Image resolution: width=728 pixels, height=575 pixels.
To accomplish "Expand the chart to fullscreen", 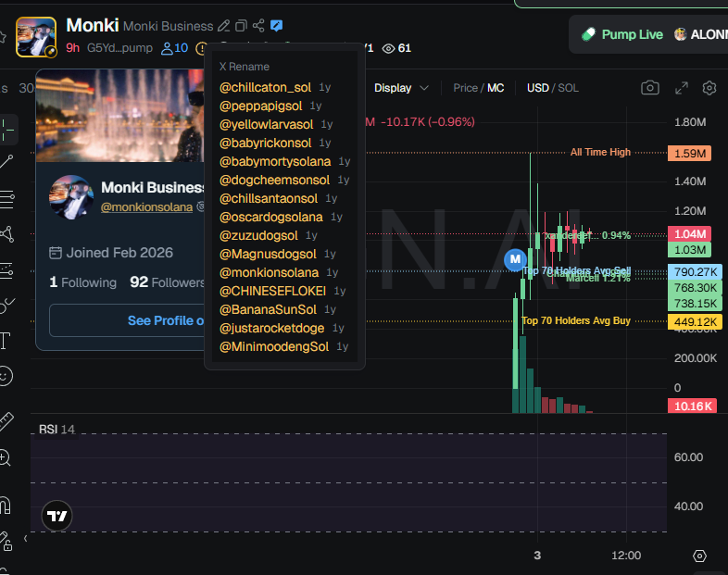I will [x=682, y=88].
